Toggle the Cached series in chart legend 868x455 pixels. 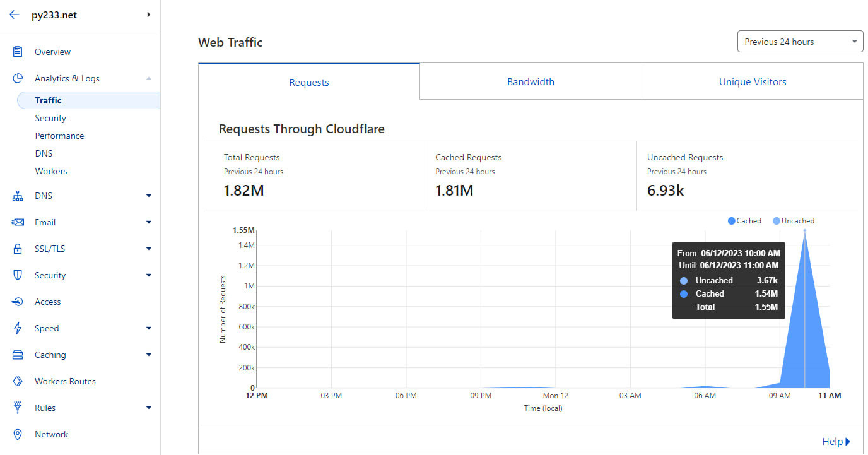coord(744,221)
